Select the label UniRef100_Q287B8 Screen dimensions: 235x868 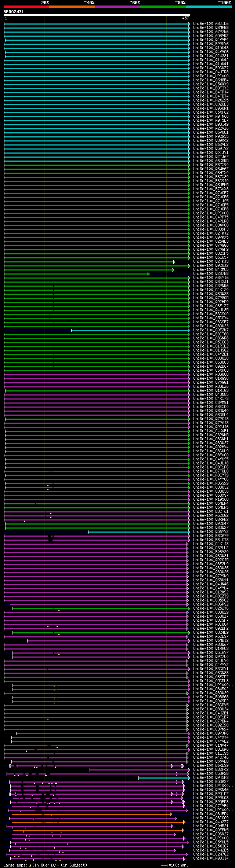point(211,274)
